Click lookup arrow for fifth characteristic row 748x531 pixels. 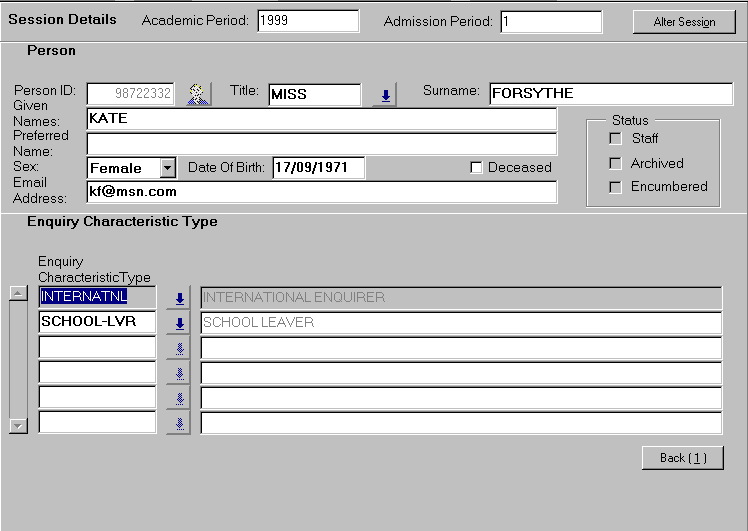point(179,398)
